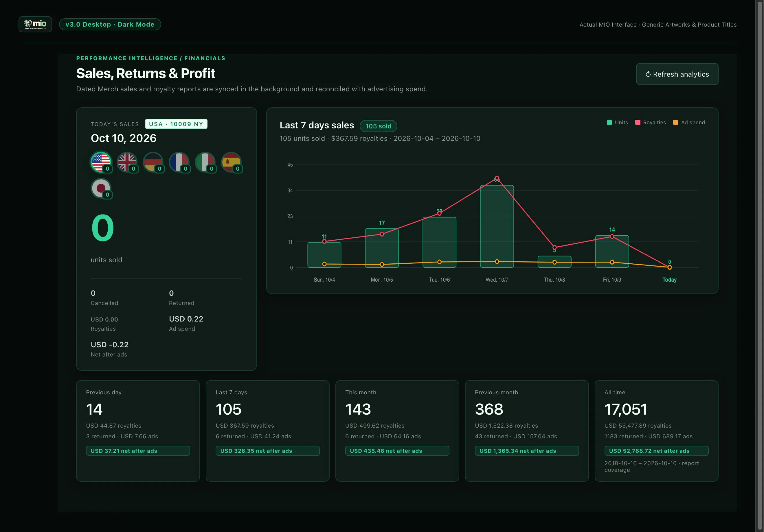Click the 17,051 all time units value
This screenshot has height=532, width=764.
pos(626,409)
